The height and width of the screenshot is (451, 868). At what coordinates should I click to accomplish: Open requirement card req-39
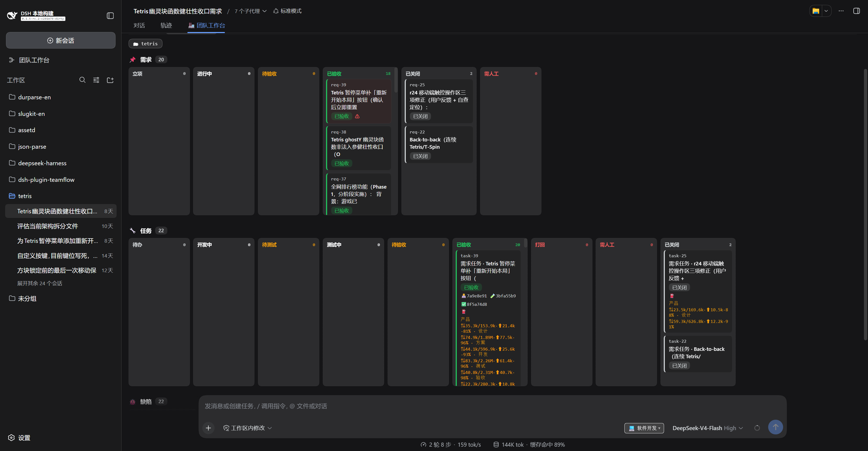[359, 101]
